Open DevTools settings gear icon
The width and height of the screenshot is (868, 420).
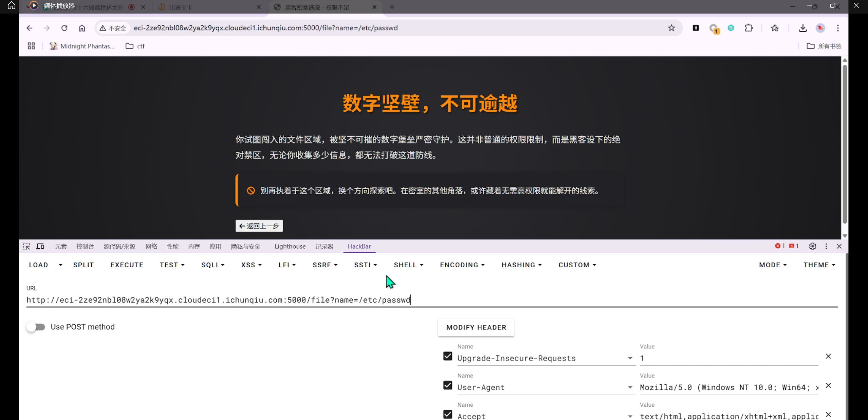[x=812, y=246]
